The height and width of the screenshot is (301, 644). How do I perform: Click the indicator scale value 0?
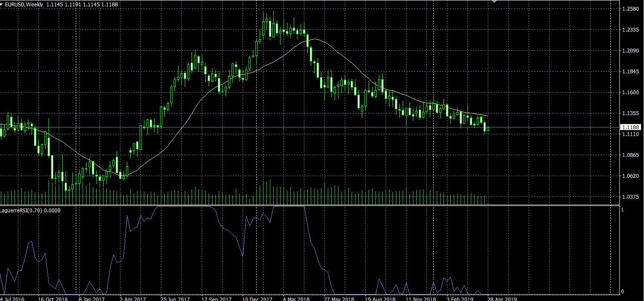coord(622,292)
